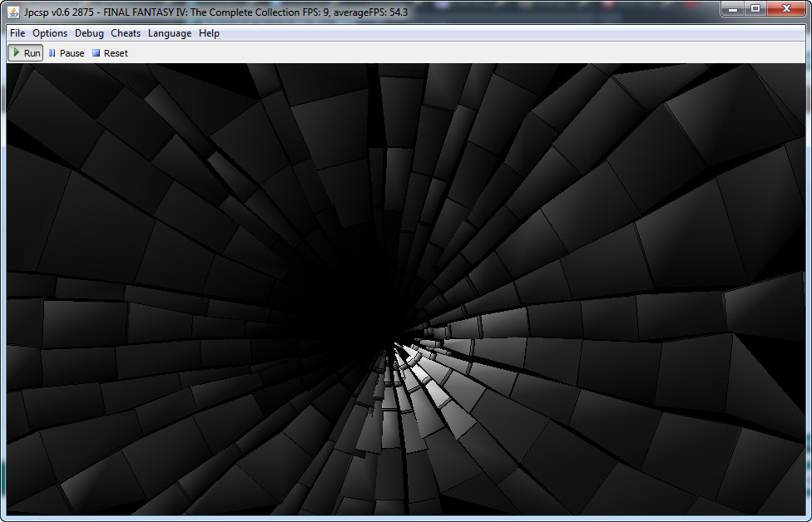Click the Run toolbar button
This screenshot has height=522, width=812.
coord(25,52)
